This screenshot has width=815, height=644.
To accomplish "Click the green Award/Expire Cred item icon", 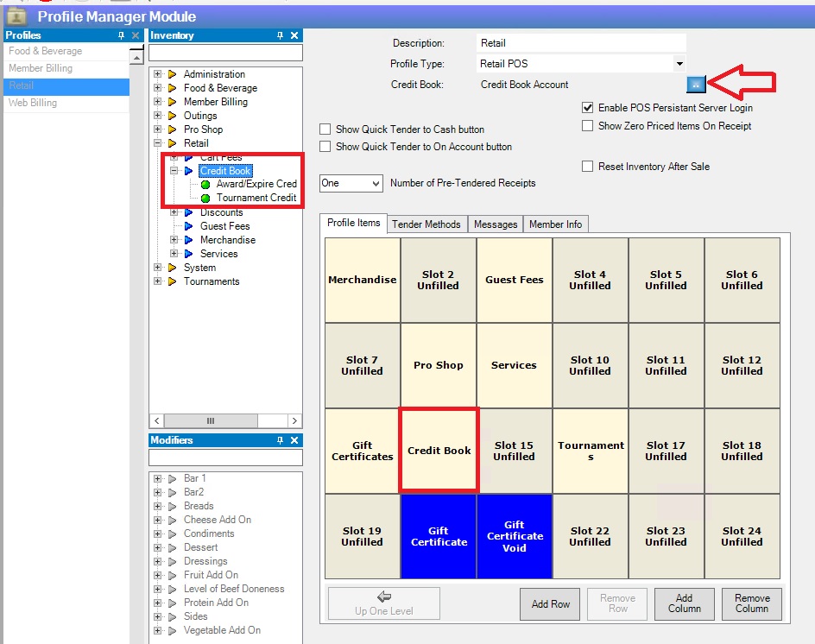I will 205,185.
